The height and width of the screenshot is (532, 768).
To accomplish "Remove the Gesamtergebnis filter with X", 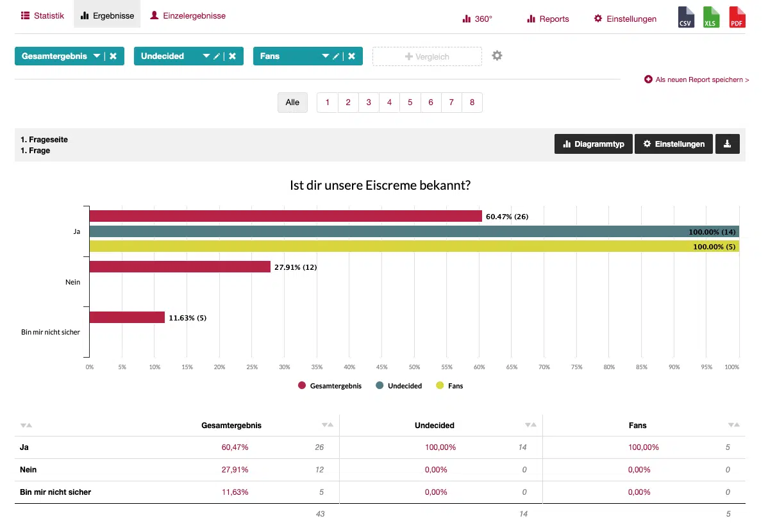I will (113, 56).
